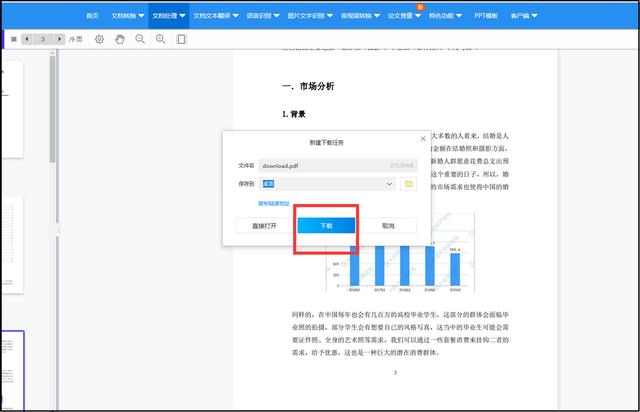Viewport: 640px width, 412px height.
Task: Click the page number 3 at page bottom
Action: tap(395, 372)
